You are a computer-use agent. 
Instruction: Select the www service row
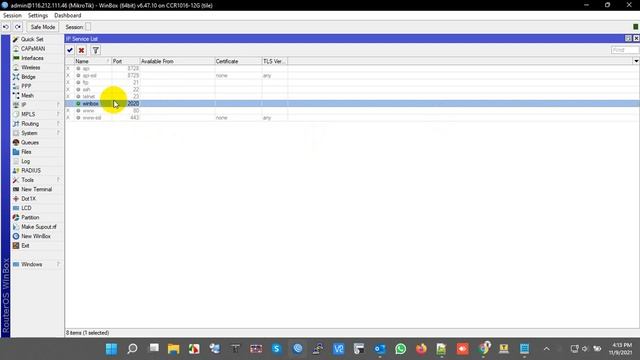[x=352, y=111]
